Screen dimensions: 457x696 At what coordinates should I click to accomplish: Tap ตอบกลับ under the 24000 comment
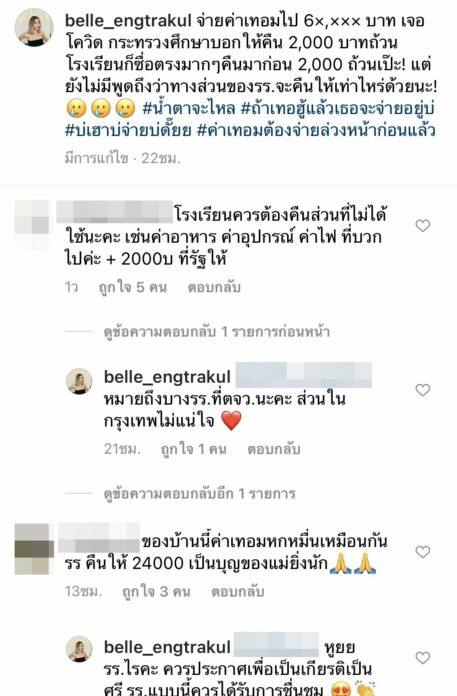pos(237,592)
